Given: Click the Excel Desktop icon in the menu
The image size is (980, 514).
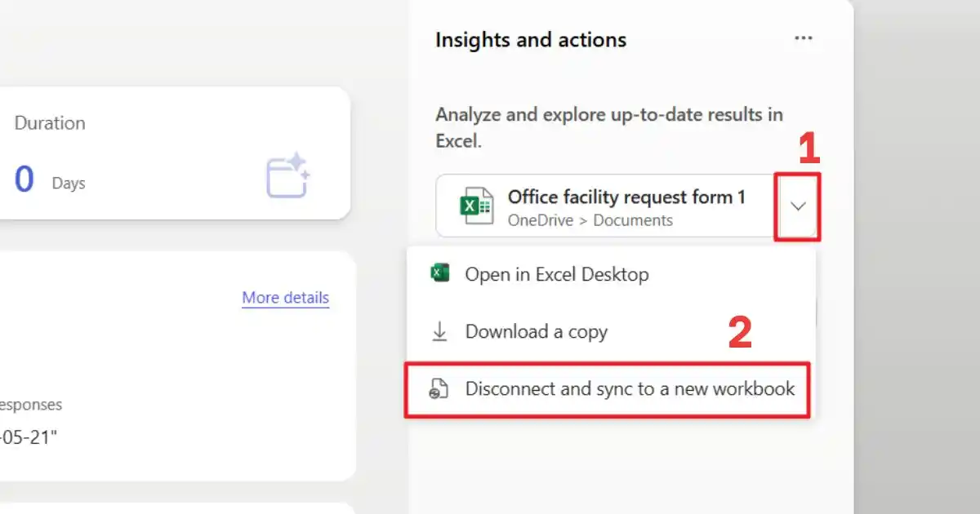Looking at the screenshot, I should [440, 274].
